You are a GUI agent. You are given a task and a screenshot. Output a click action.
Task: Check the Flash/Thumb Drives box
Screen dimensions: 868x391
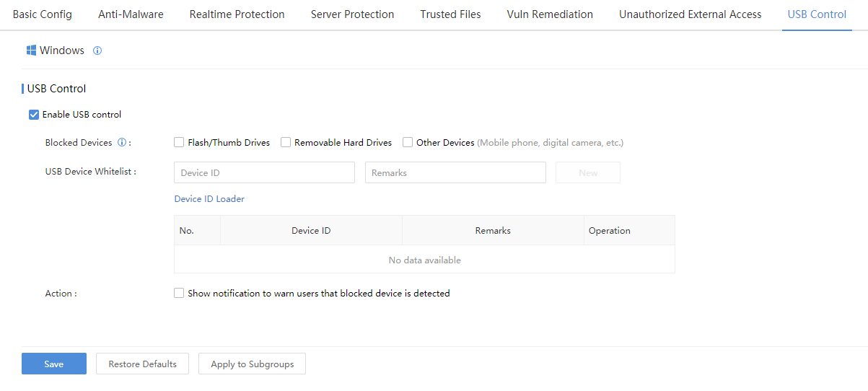point(179,143)
